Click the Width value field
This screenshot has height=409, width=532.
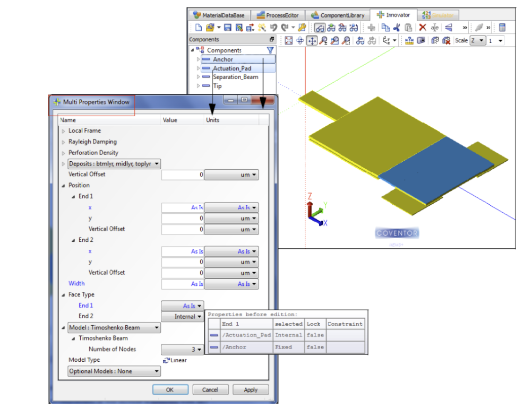coord(183,284)
